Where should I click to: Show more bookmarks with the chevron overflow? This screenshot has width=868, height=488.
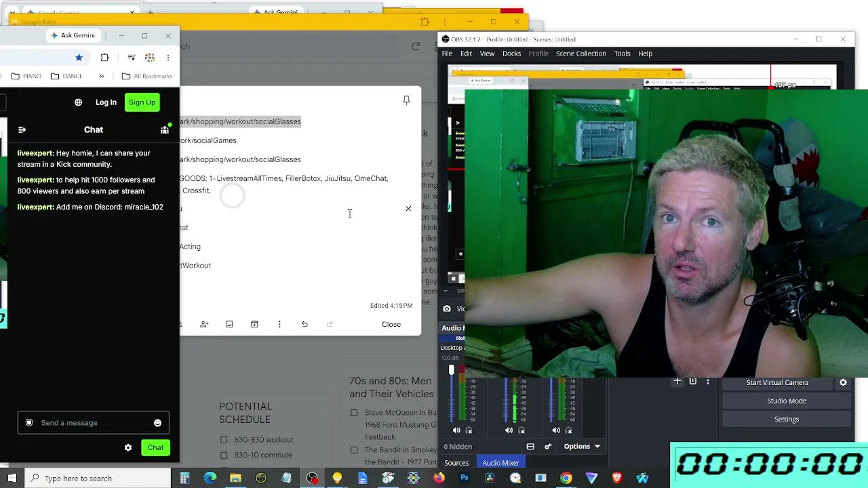coord(101,76)
